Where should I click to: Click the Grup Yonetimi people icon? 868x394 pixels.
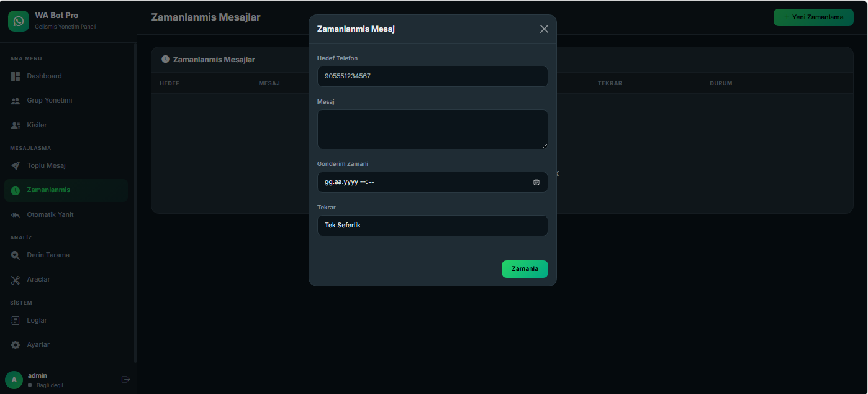pyautogui.click(x=16, y=101)
